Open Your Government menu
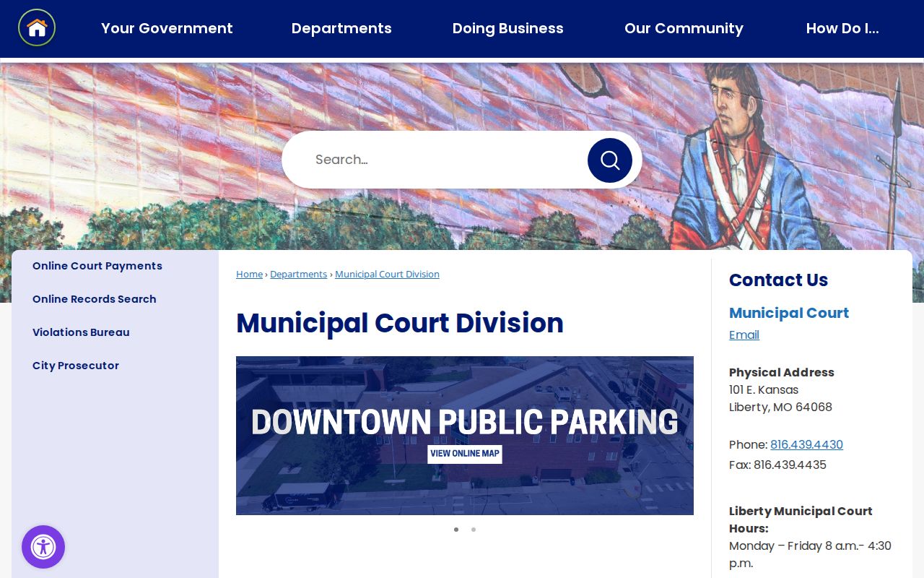 167,28
